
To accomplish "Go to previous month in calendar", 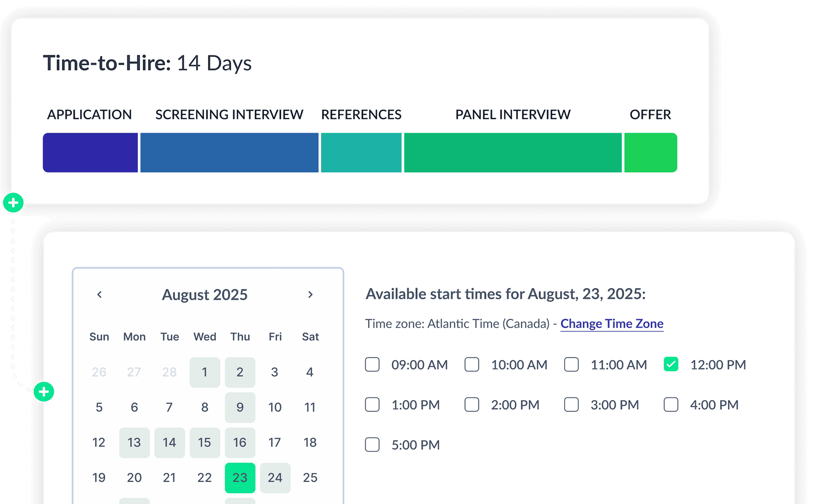I will (100, 294).
